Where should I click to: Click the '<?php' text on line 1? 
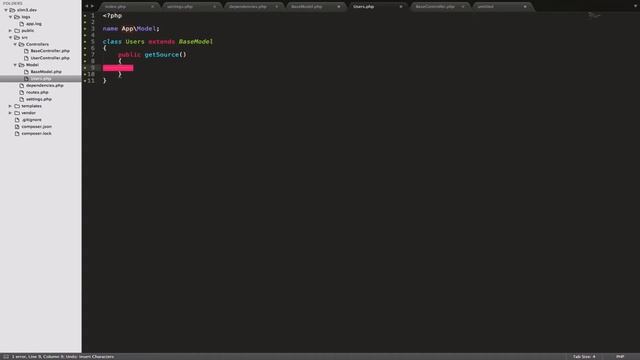112,16
